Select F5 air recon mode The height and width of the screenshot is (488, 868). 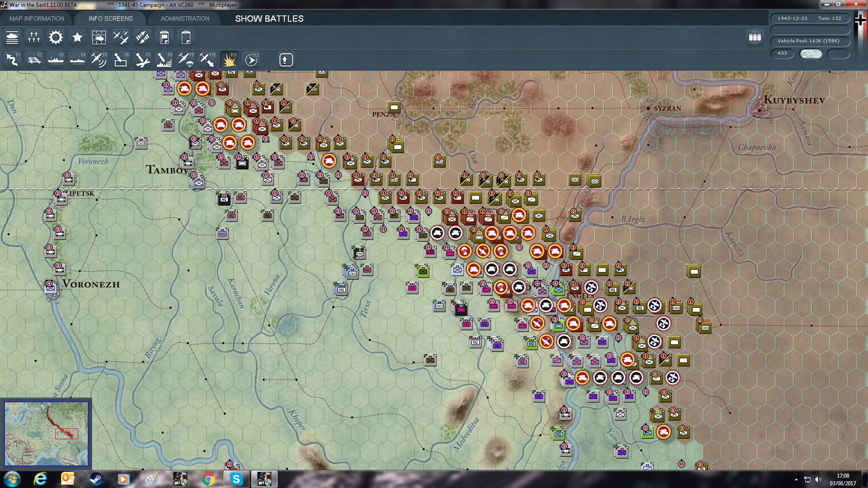click(x=99, y=60)
